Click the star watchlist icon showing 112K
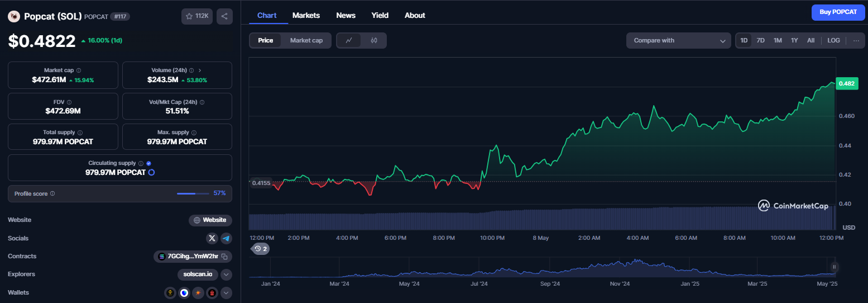 pos(196,16)
